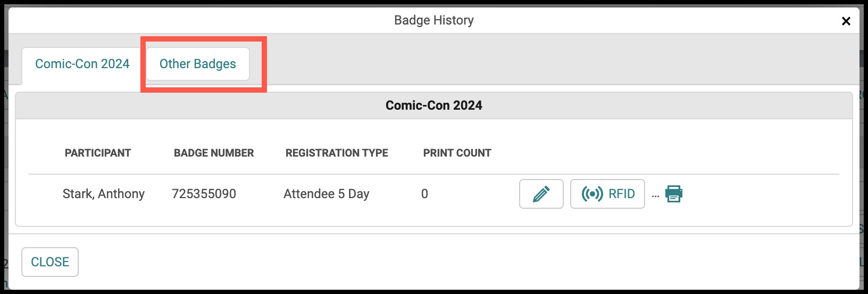Image resolution: width=868 pixels, height=294 pixels.
Task: Click the pencil edit badge icon
Action: 541,194
